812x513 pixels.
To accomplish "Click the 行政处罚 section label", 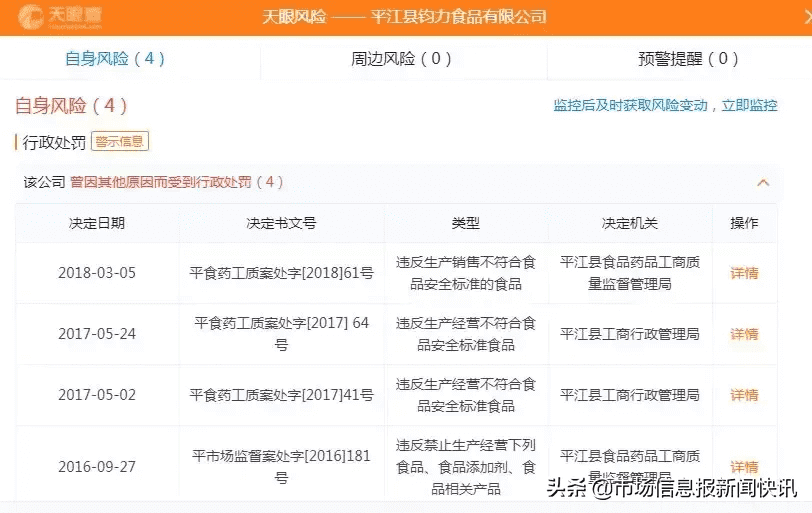I will [54, 142].
